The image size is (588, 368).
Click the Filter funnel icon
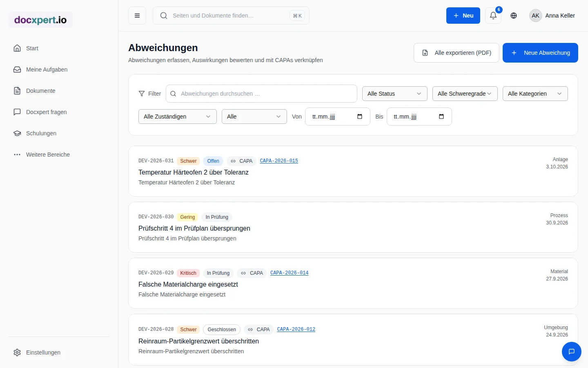point(142,94)
